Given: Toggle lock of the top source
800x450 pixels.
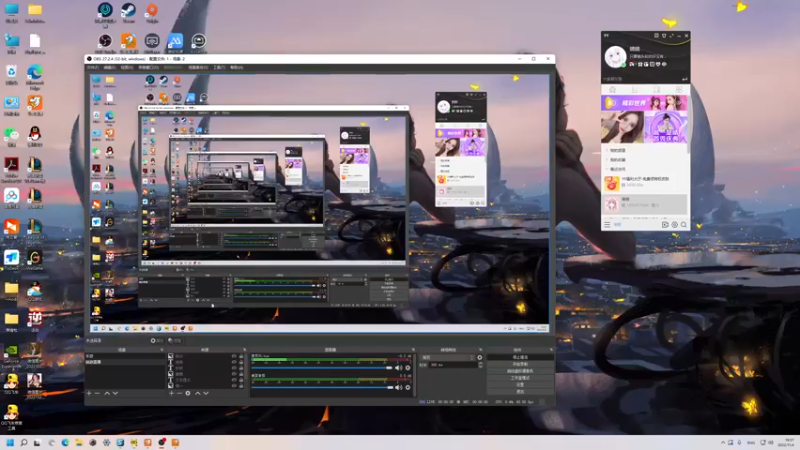Looking at the screenshot, I should pyautogui.click(x=241, y=356).
